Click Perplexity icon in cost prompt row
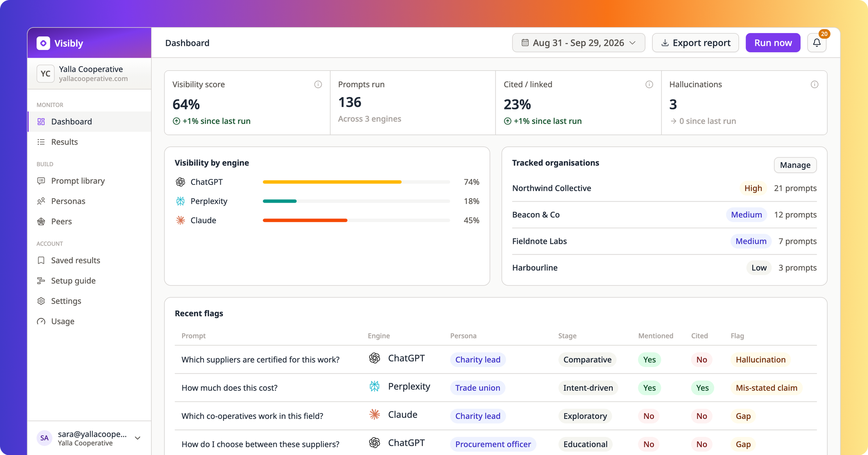This screenshot has height=455, width=868. (x=375, y=386)
